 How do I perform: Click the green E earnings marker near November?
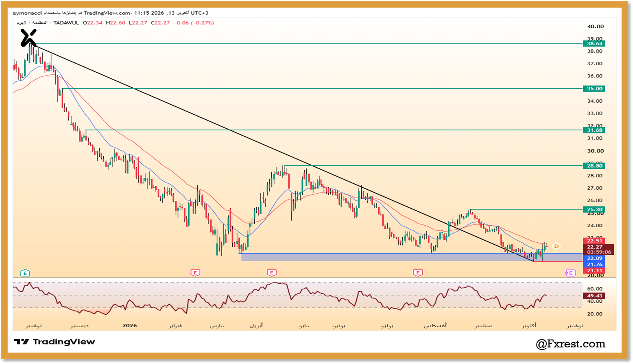point(25,273)
